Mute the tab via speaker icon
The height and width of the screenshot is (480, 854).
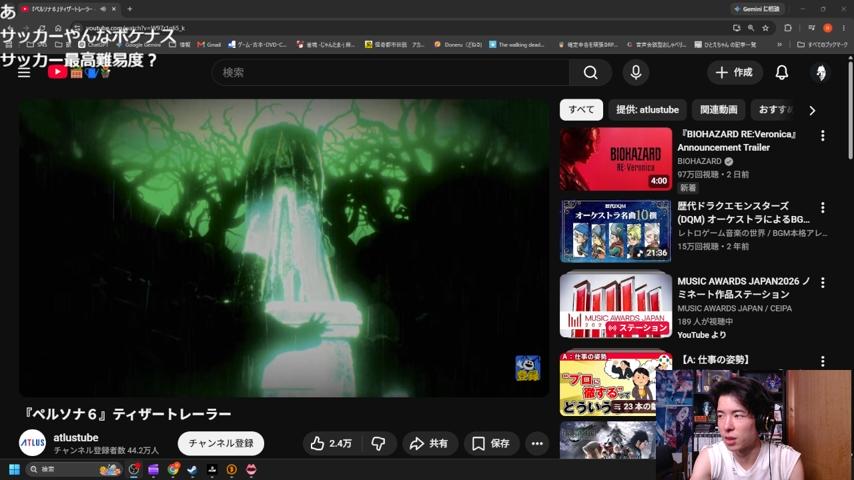[x=103, y=9]
